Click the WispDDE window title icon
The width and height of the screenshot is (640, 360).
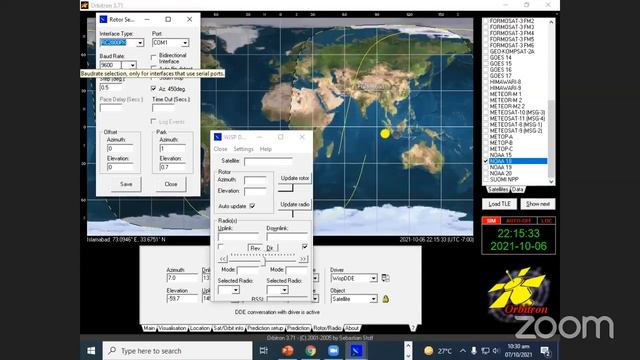coord(218,137)
